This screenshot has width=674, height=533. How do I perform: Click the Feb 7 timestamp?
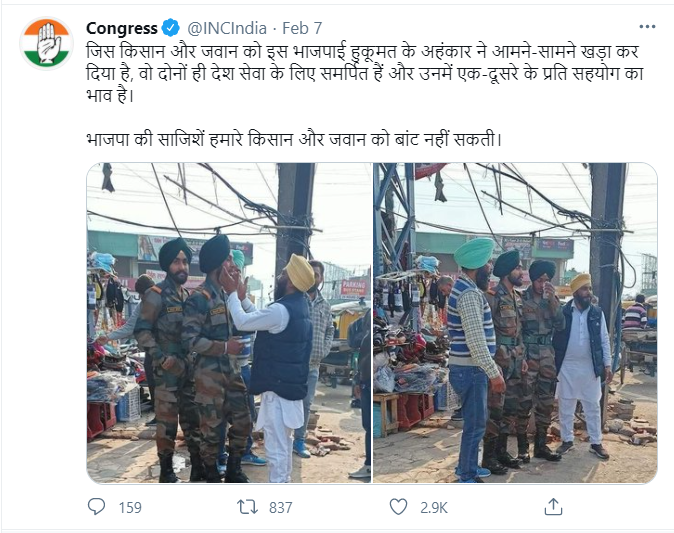click(x=302, y=28)
